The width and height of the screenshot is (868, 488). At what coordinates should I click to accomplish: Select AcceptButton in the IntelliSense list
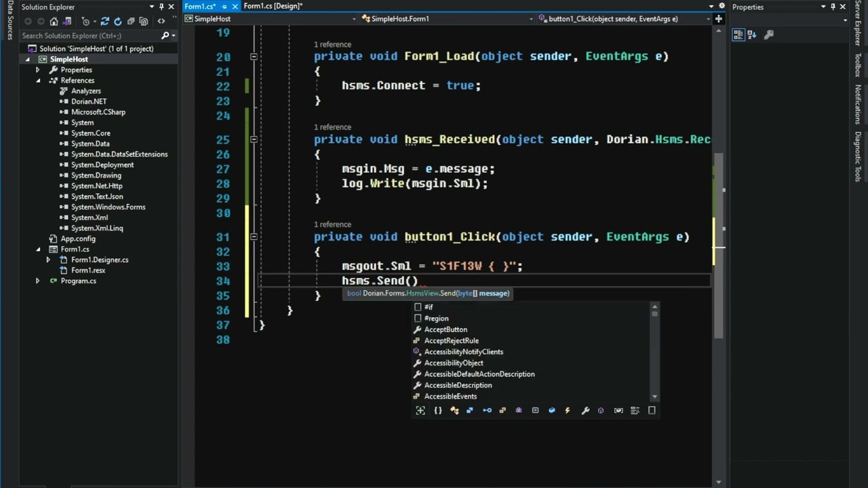445,329
